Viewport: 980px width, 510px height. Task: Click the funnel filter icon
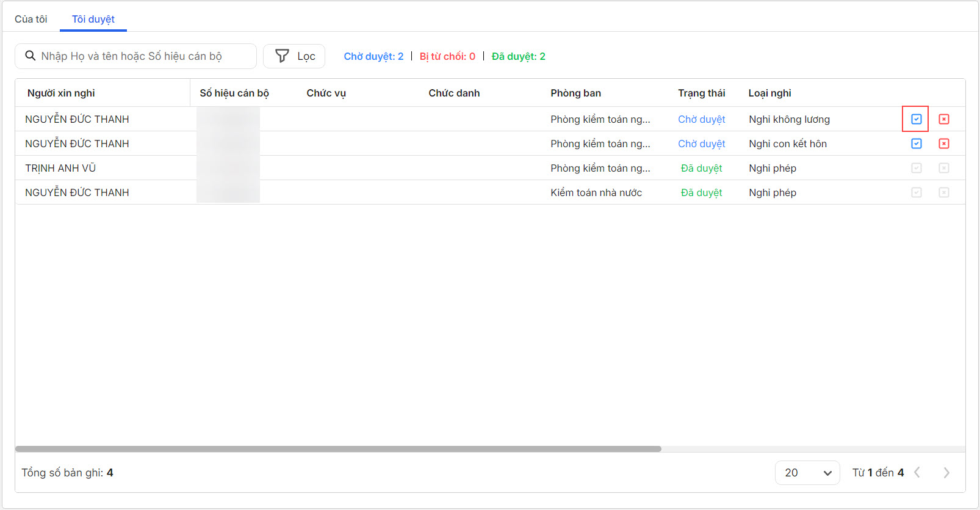tap(282, 56)
